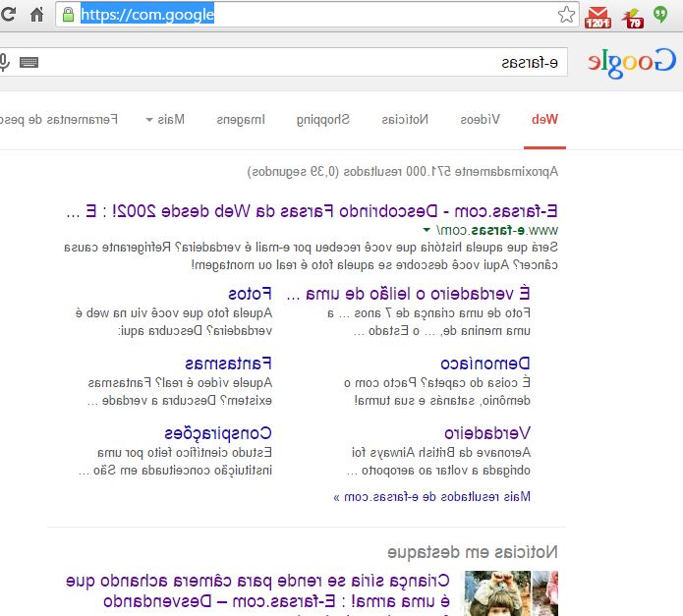Click 'Mais resultados de e-farsas.com' link
Viewport: 683px width, 616px height.
click(x=432, y=497)
